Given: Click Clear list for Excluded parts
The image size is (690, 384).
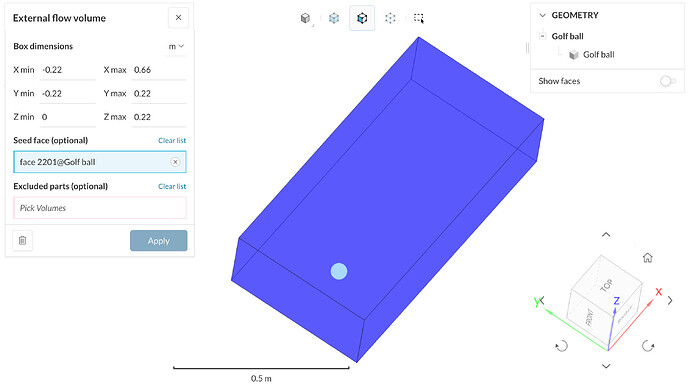Looking at the screenshot, I should [x=172, y=187].
